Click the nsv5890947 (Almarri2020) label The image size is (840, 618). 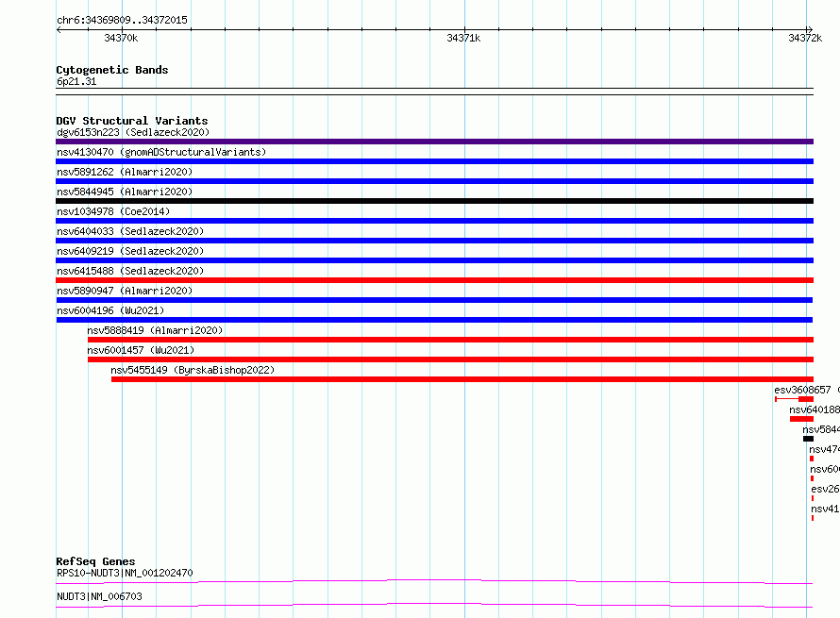[125, 291]
